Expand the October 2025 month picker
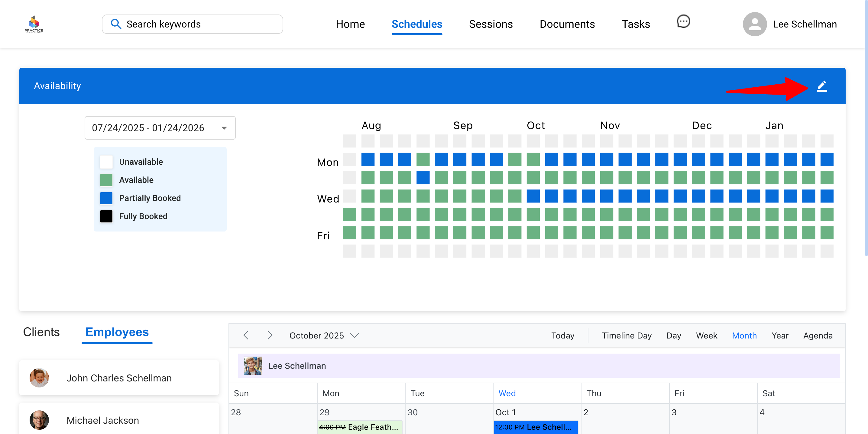The image size is (868, 434). click(354, 335)
